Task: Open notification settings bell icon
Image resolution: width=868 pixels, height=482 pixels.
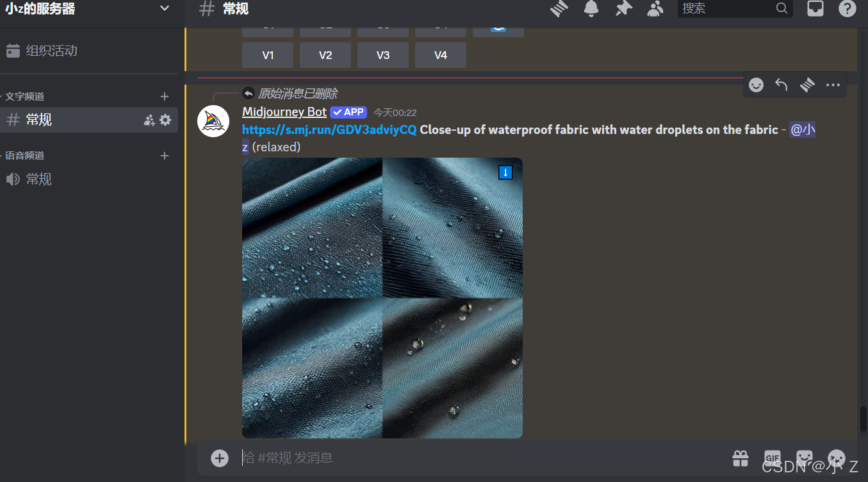Action: pyautogui.click(x=591, y=8)
